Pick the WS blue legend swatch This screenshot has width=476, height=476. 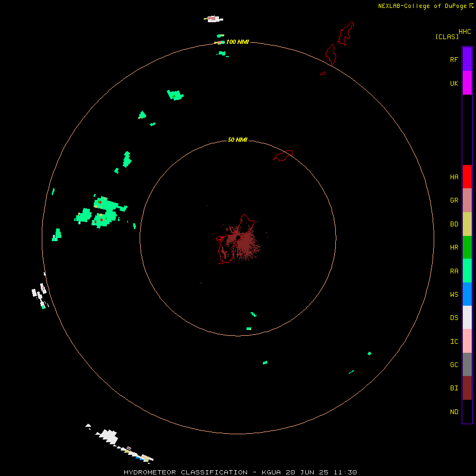click(x=467, y=294)
